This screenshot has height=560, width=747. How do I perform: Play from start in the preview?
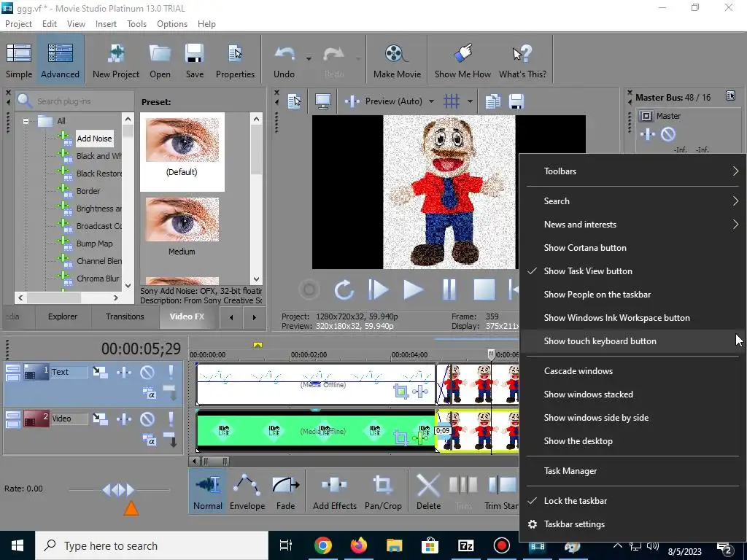(x=379, y=289)
